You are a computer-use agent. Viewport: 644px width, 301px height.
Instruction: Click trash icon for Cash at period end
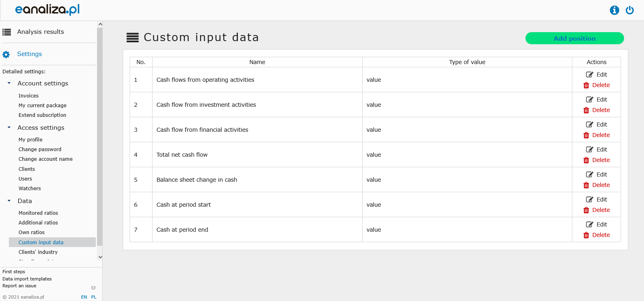(x=586, y=235)
